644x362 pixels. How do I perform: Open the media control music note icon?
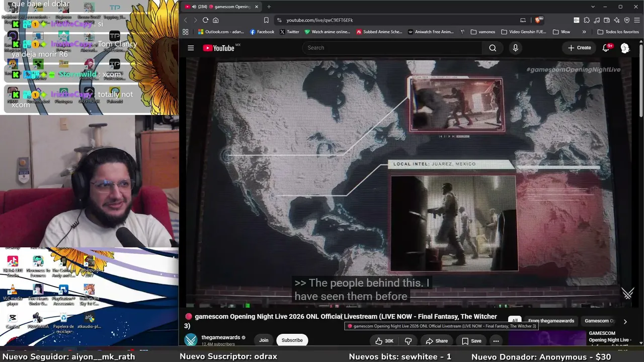(597, 20)
